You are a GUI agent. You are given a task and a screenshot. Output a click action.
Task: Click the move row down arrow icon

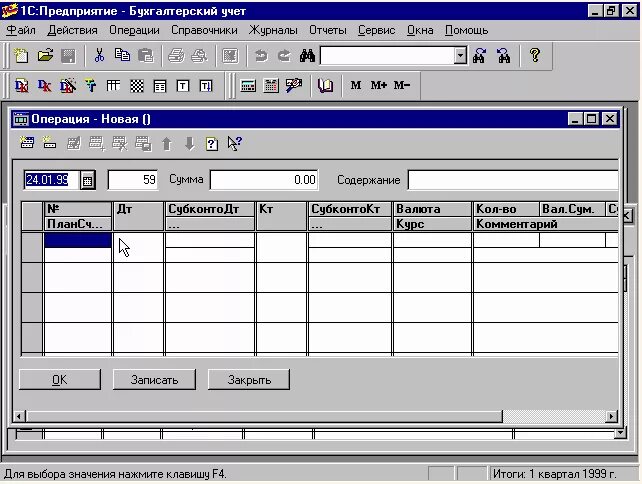pyautogui.click(x=189, y=144)
